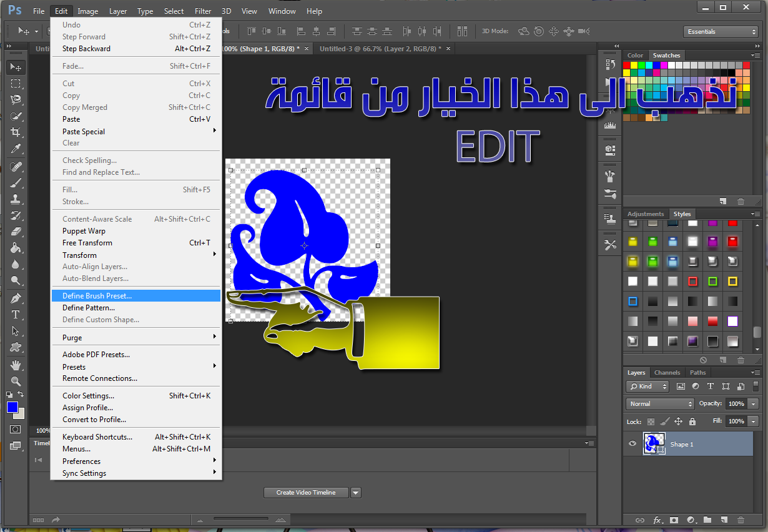Viewport: 768px width, 532px height.
Task: Click Create Video Timeline button
Action: pyautogui.click(x=306, y=493)
